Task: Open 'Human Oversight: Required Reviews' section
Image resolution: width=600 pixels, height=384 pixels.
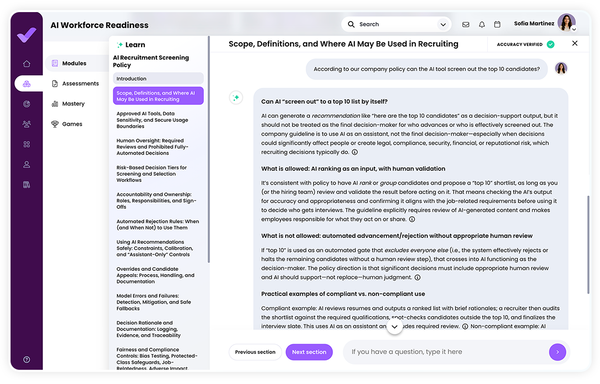Action: (x=158, y=147)
